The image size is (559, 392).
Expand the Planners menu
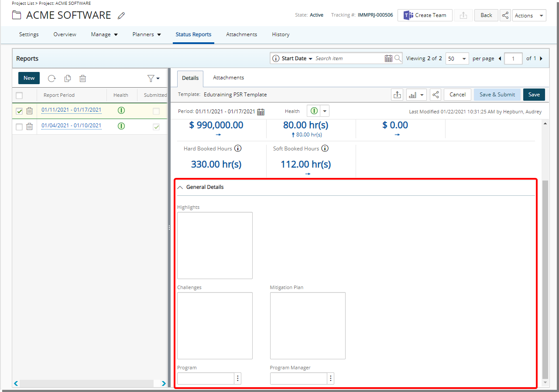click(147, 34)
